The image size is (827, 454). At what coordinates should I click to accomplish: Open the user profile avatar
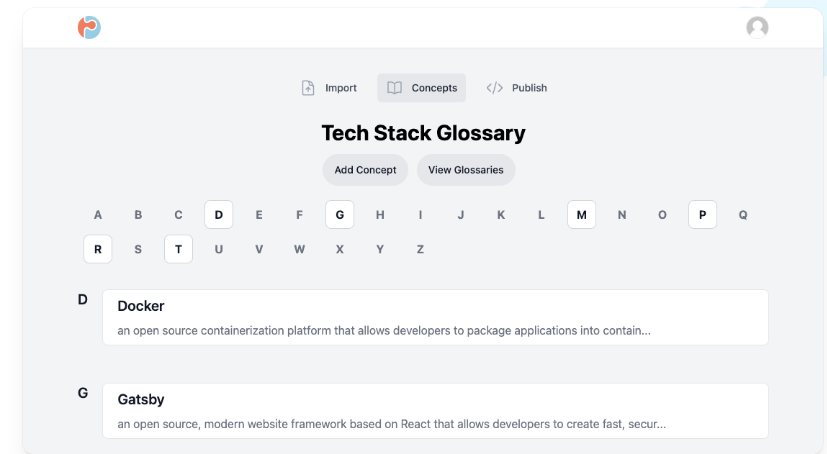(757, 27)
